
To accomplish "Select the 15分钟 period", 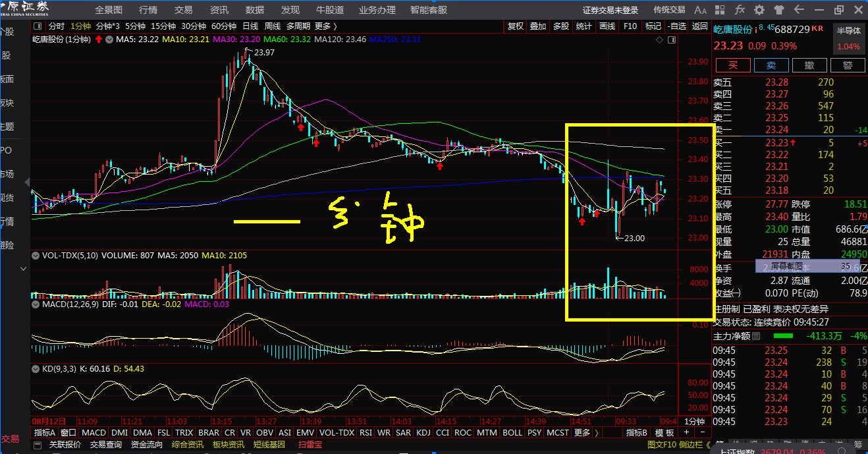I will pyautogui.click(x=163, y=26).
